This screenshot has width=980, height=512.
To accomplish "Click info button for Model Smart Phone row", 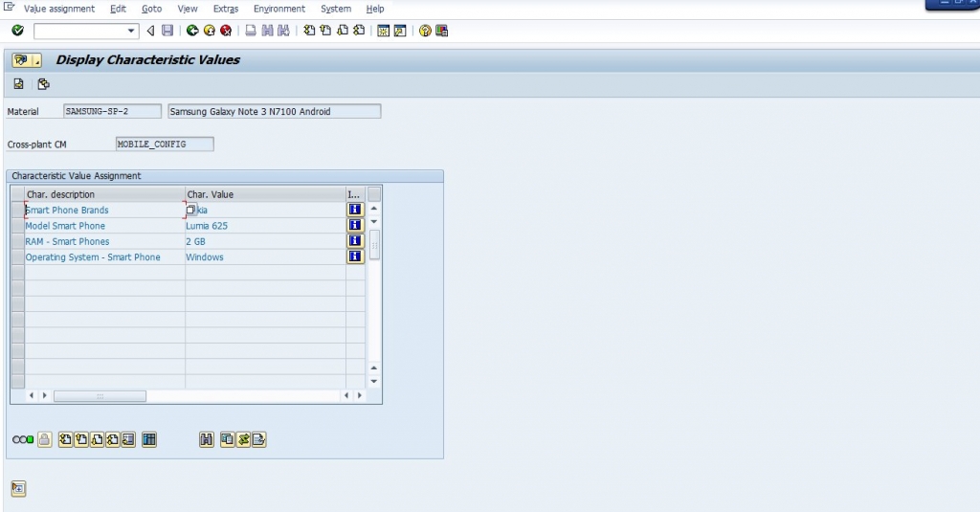I will 355,225.
